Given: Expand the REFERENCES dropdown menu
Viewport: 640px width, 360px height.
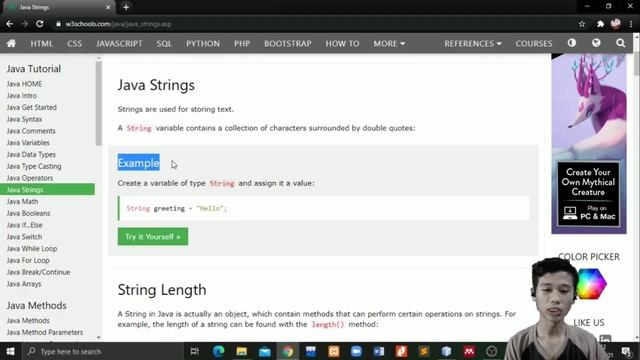Looking at the screenshot, I should pos(473,43).
